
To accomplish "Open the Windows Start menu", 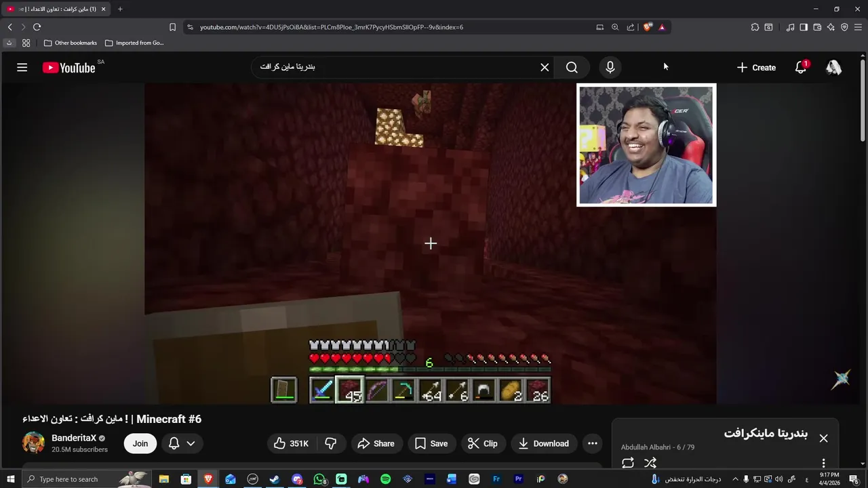I will [x=10, y=479].
